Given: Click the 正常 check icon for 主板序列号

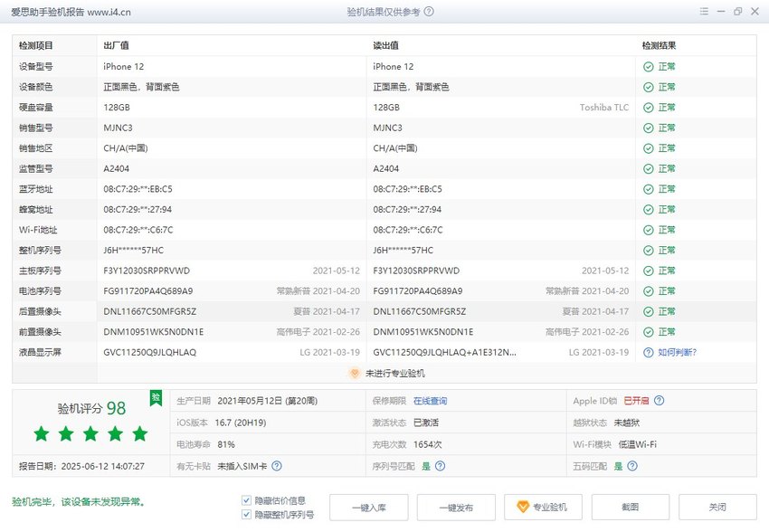Looking at the screenshot, I should [x=649, y=271].
